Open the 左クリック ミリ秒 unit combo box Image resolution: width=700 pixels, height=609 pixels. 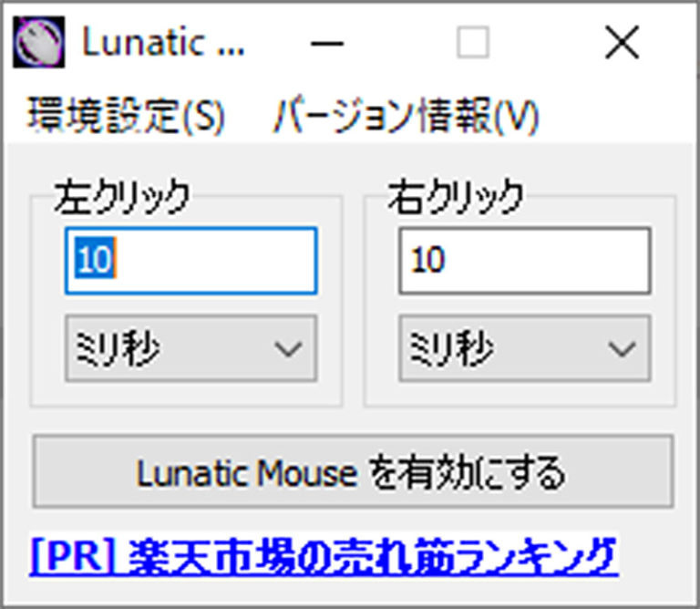[x=190, y=348]
